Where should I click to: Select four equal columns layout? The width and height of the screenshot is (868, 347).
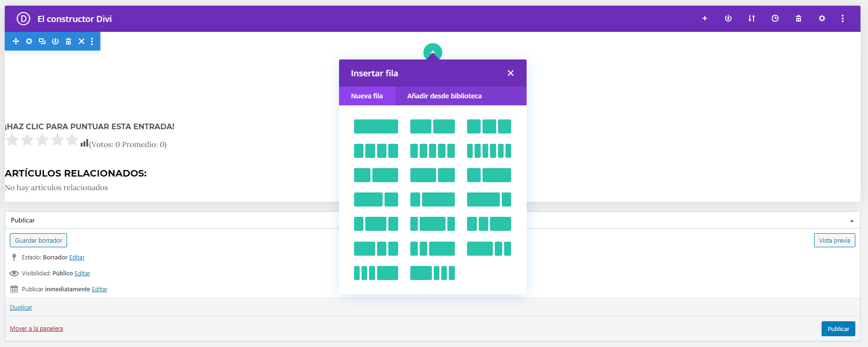pyautogui.click(x=376, y=151)
